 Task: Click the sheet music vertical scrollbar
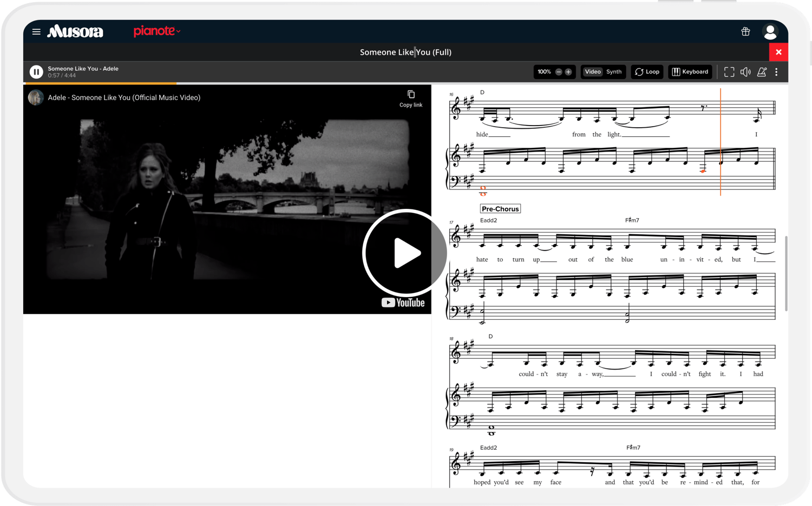coord(786,273)
